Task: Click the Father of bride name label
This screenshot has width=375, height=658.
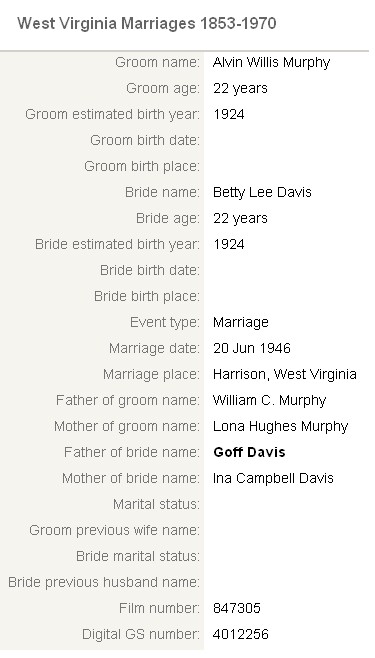Action: pyautogui.click(x=132, y=452)
